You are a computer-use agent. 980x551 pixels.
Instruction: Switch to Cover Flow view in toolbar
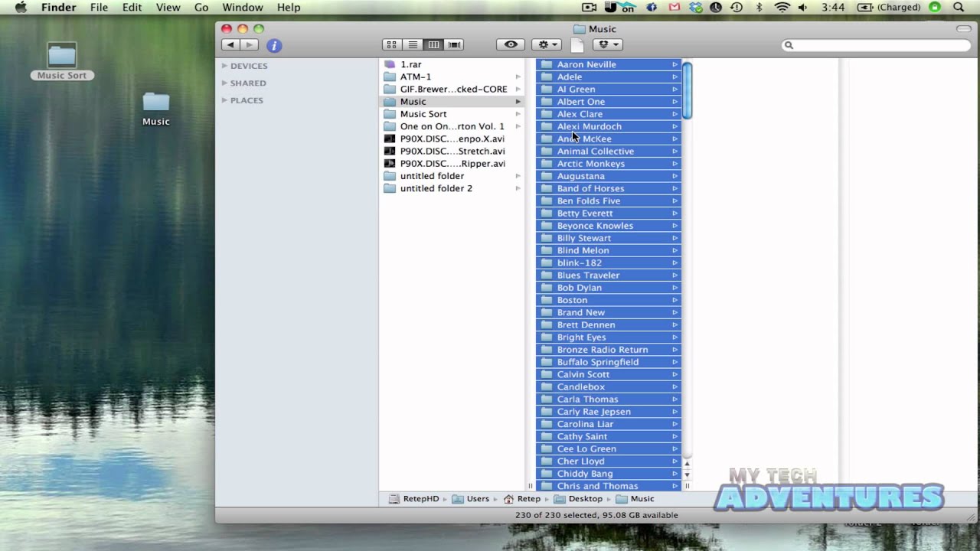(x=454, y=45)
